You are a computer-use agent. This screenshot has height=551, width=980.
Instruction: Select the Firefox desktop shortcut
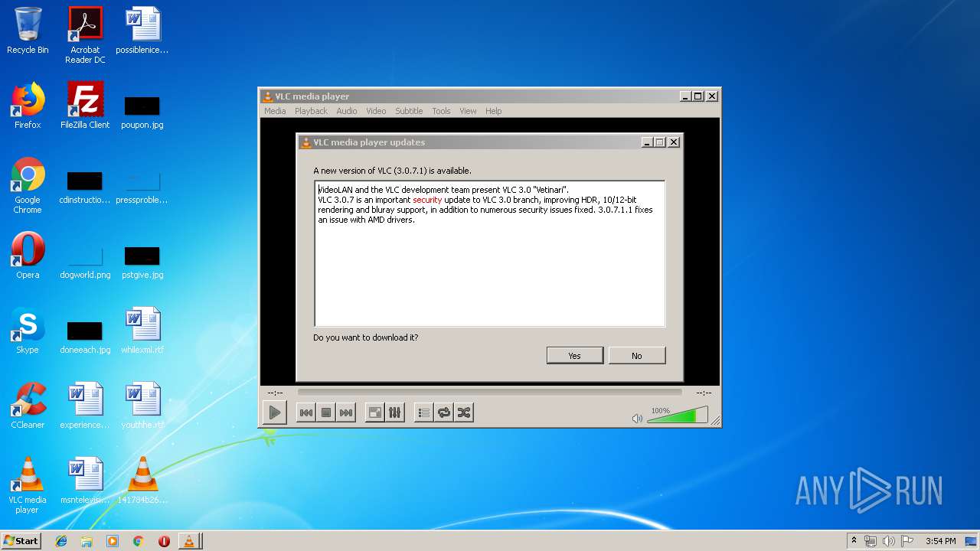28,106
